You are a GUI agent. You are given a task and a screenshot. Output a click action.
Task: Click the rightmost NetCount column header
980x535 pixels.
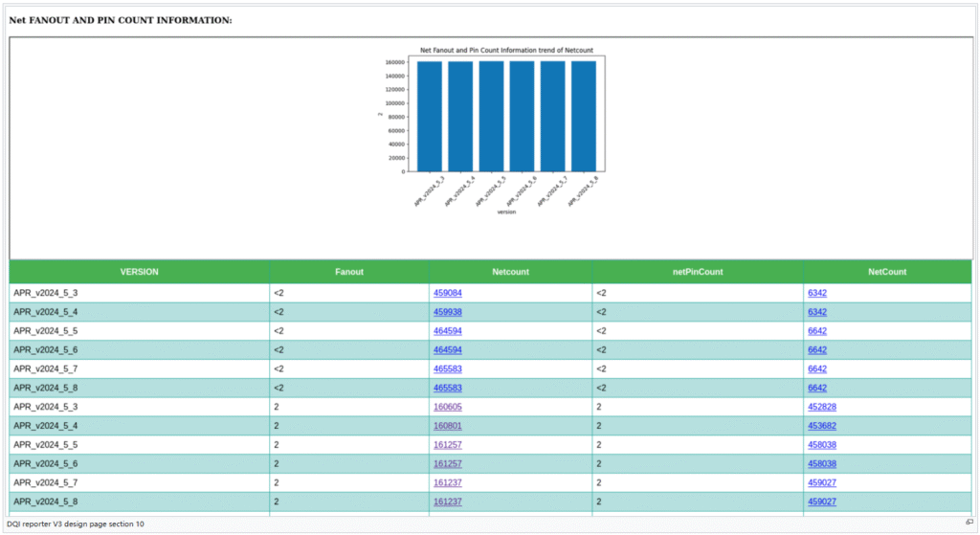point(887,272)
